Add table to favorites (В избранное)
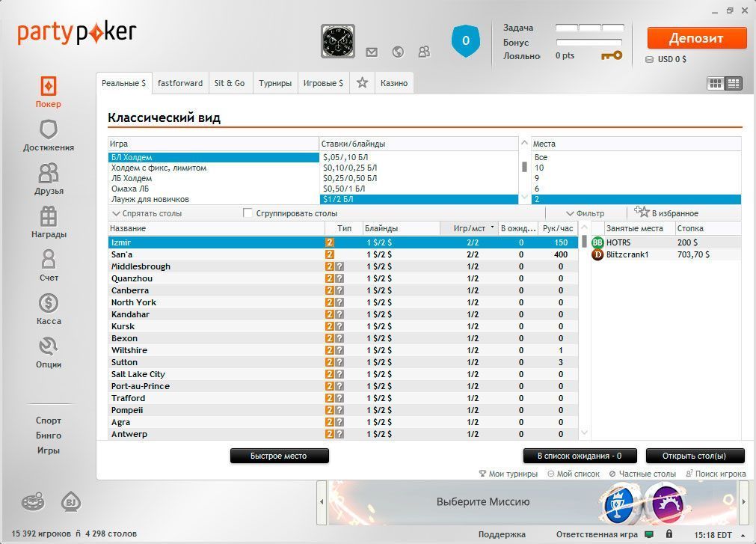756x544 pixels. click(666, 213)
